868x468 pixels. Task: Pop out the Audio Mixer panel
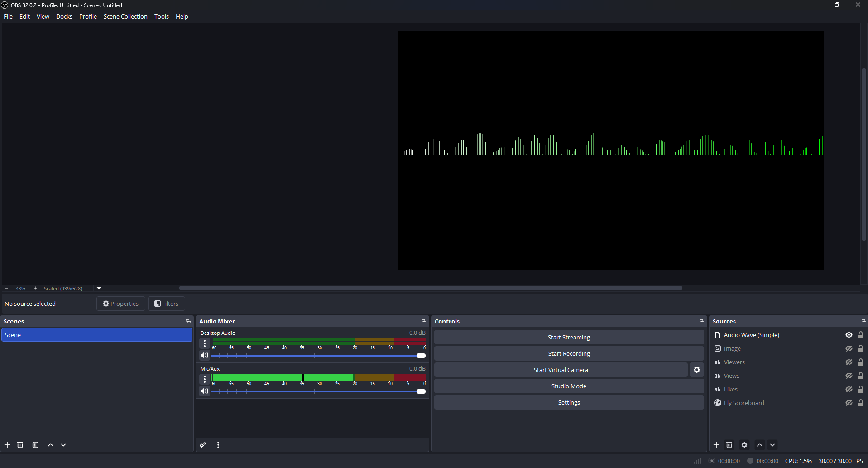423,321
